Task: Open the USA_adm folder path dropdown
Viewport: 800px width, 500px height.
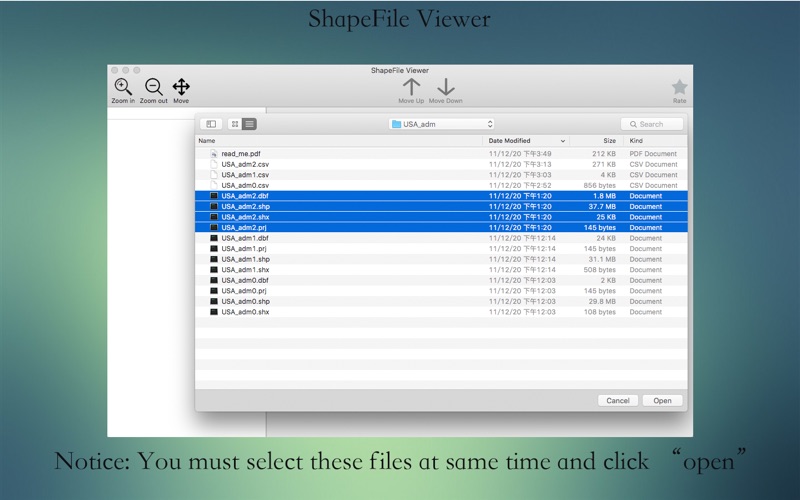Action: 441,124
